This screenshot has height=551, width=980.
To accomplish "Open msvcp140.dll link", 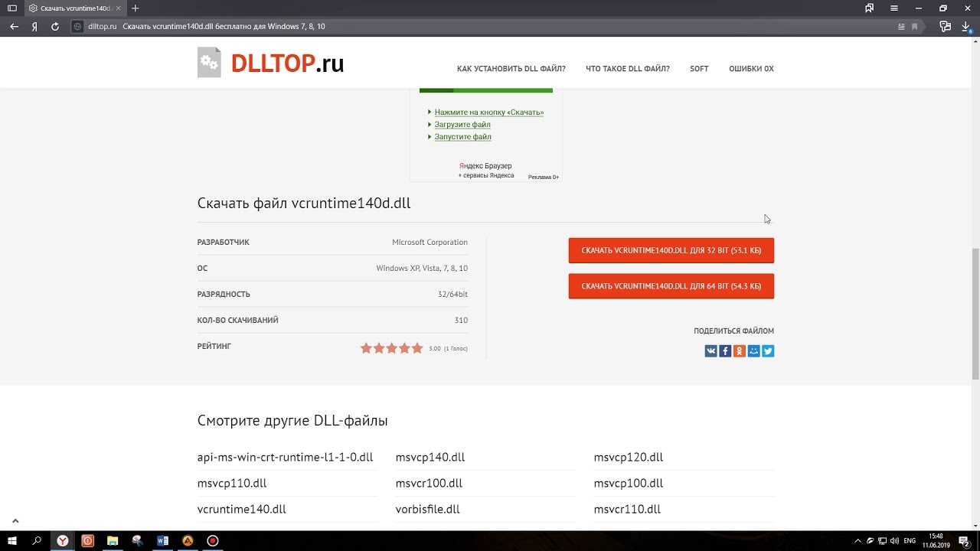I will pos(430,458).
